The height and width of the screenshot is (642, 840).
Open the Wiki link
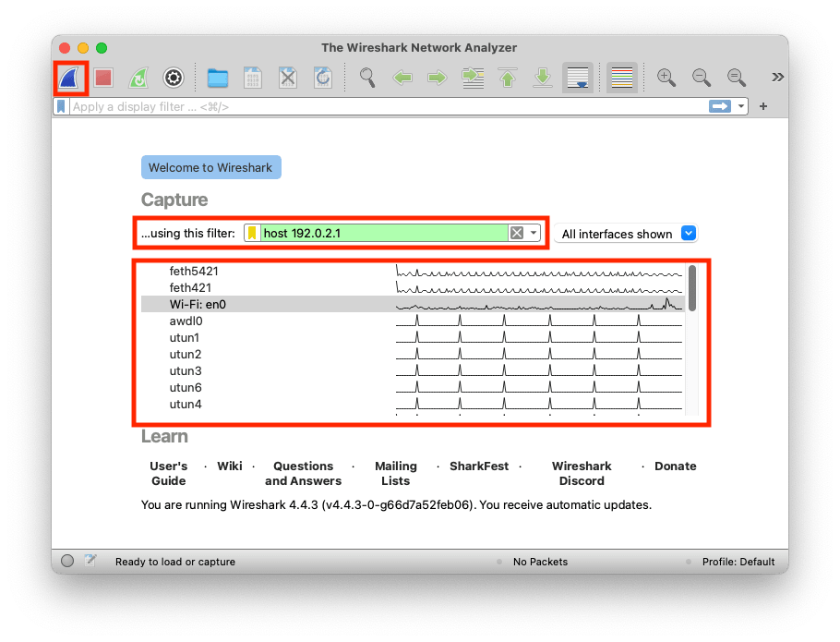coord(230,466)
